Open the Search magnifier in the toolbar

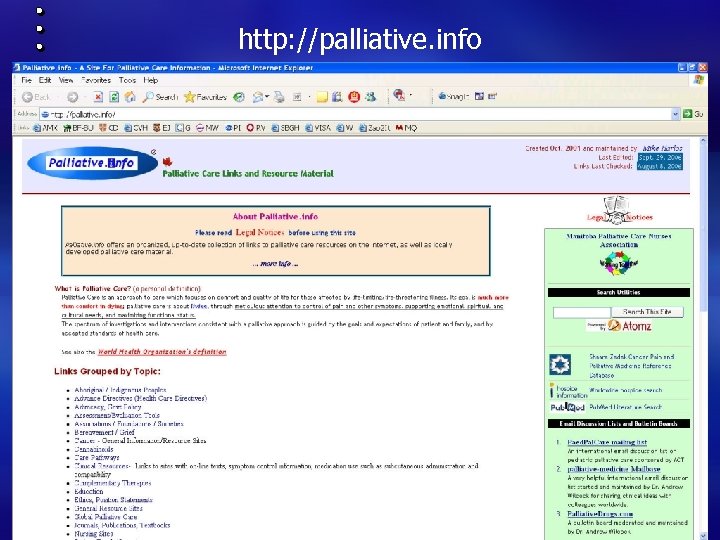[x=160, y=97]
